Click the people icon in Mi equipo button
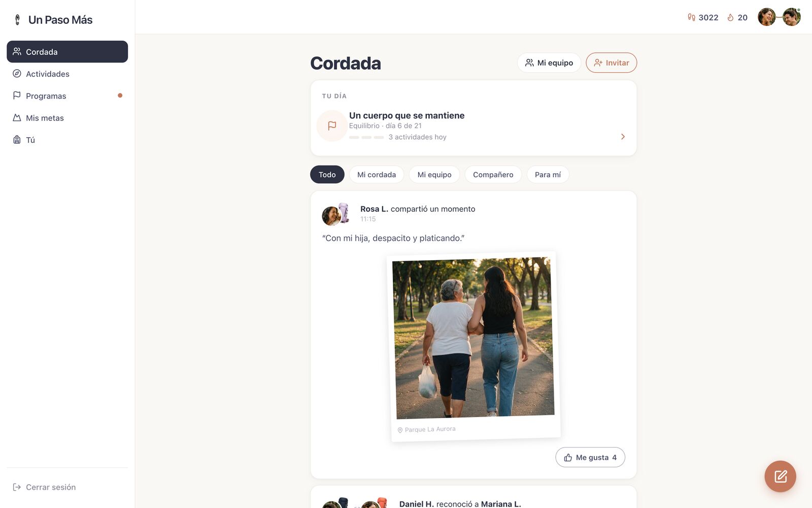This screenshot has height=508, width=812. 529,62
